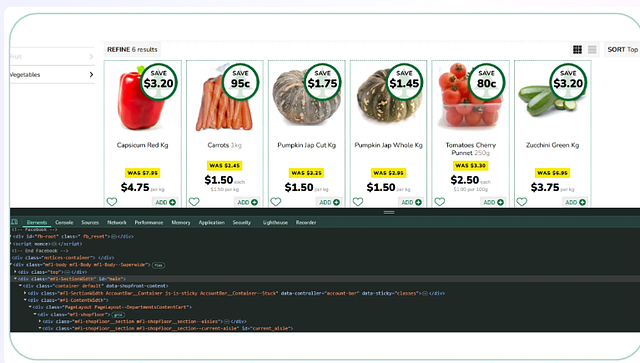Favourite Capsicum Red Kg with heart icon
The width and height of the screenshot is (640, 363).
point(112,202)
